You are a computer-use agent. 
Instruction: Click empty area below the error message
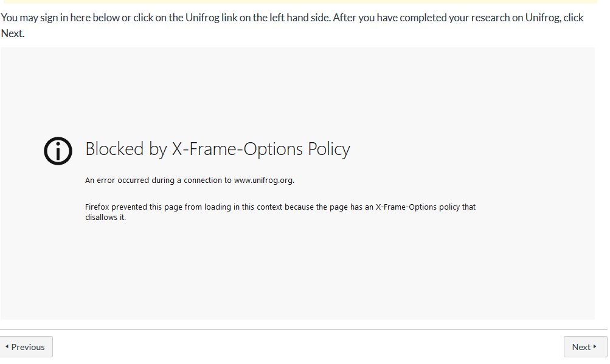297,272
